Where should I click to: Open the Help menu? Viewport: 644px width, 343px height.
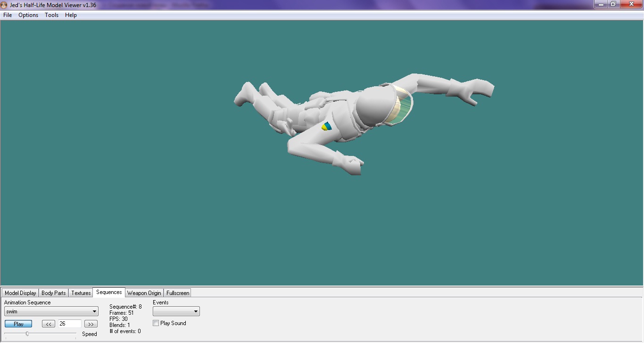(71, 15)
